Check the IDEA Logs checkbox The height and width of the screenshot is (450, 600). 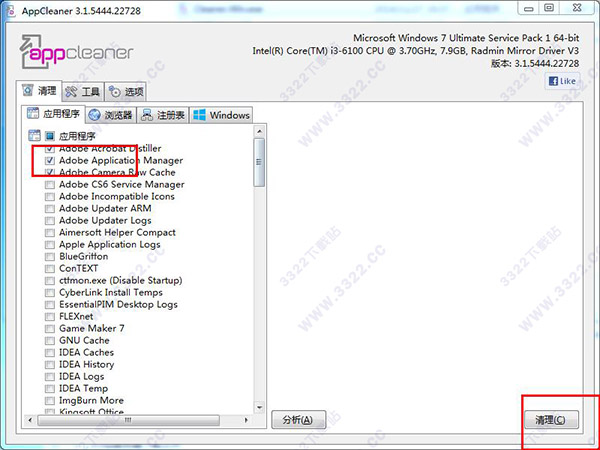click(50, 377)
